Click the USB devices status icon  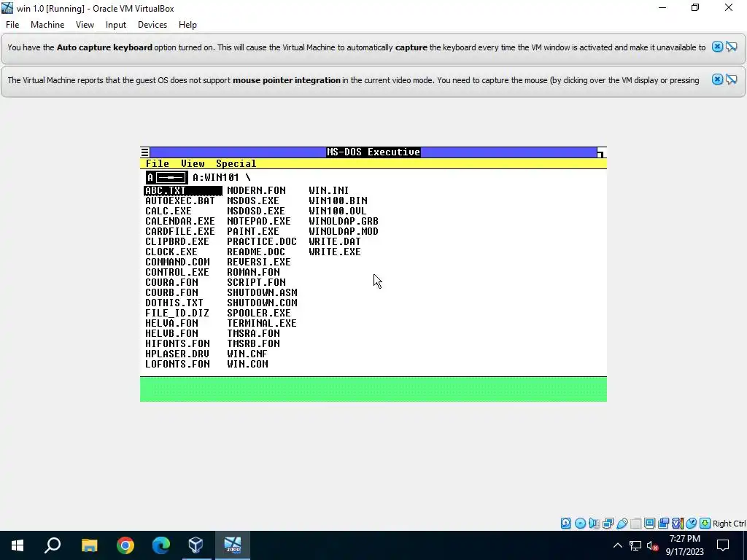622,524
